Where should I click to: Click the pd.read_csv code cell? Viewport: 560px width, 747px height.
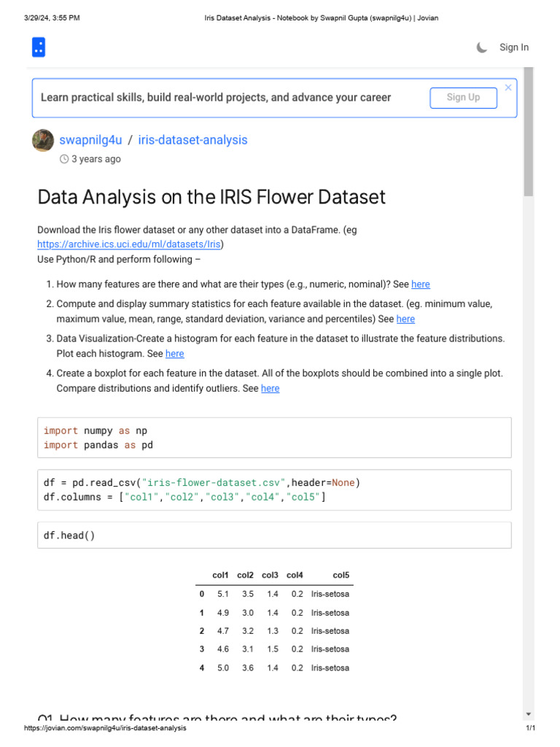point(273,490)
